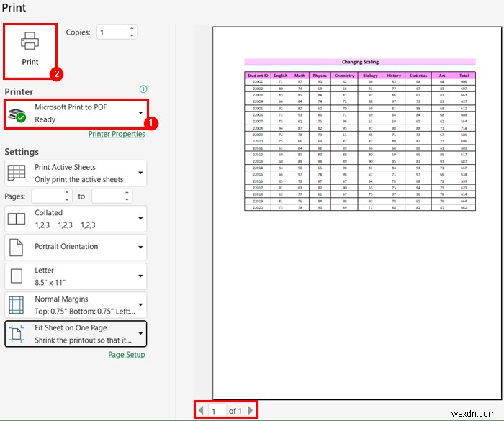
Task: Increment the Pages start value
Action: [66, 192]
